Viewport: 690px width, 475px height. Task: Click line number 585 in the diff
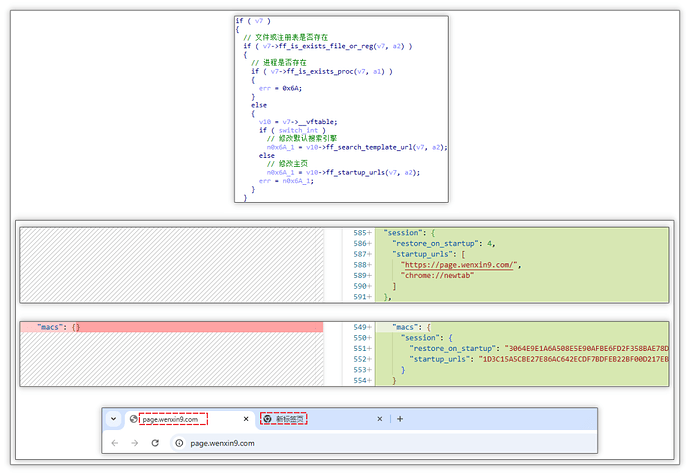(x=359, y=233)
